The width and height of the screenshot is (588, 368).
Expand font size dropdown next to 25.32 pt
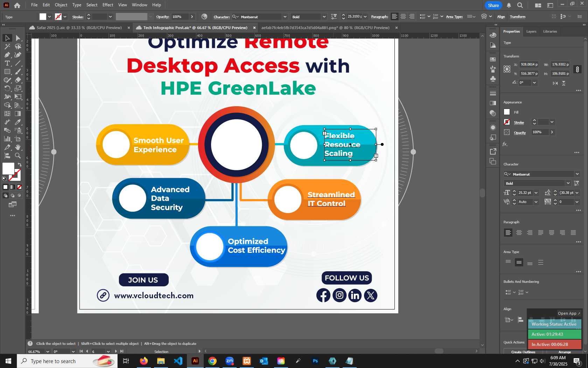(536, 193)
